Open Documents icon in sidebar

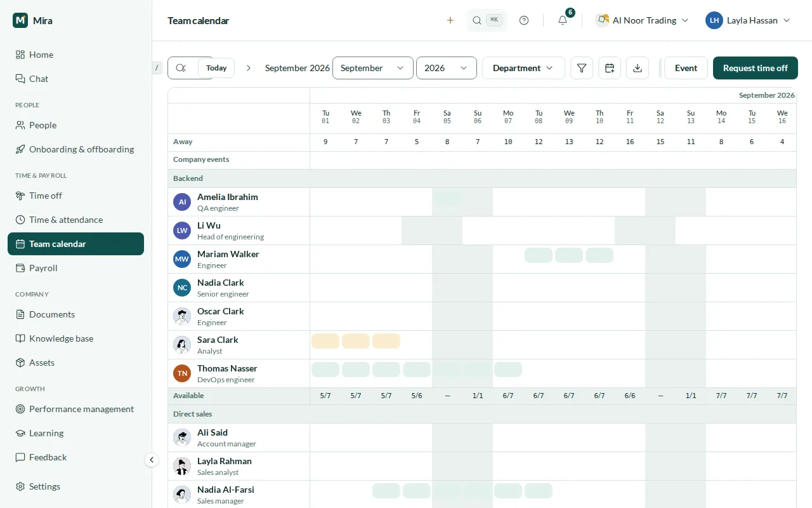(20, 314)
